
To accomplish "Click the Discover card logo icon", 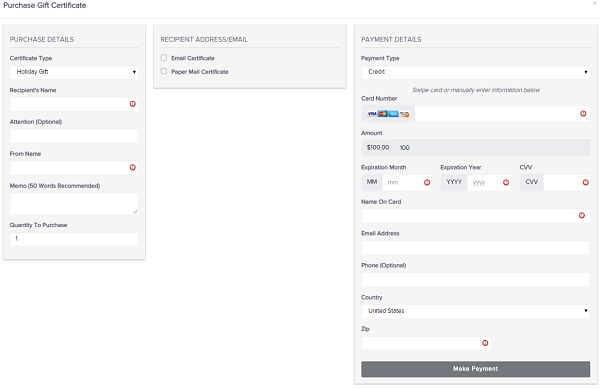I will (x=404, y=114).
